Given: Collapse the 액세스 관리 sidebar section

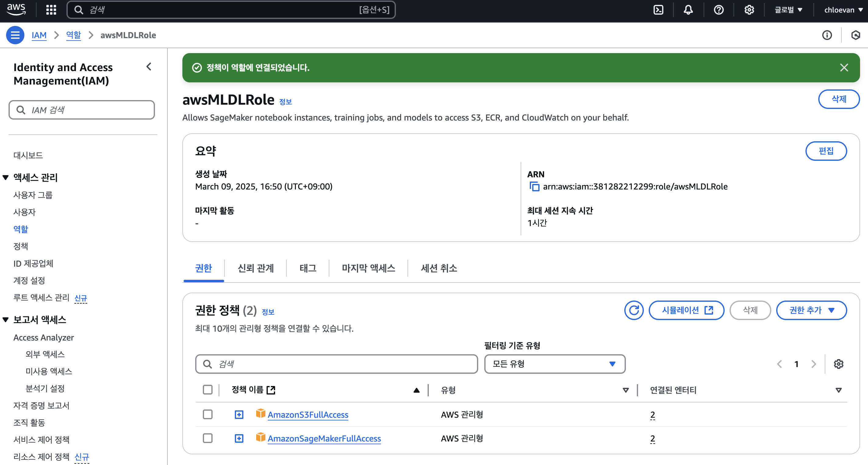Looking at the screenshot, I should click(x=6, y=177).
